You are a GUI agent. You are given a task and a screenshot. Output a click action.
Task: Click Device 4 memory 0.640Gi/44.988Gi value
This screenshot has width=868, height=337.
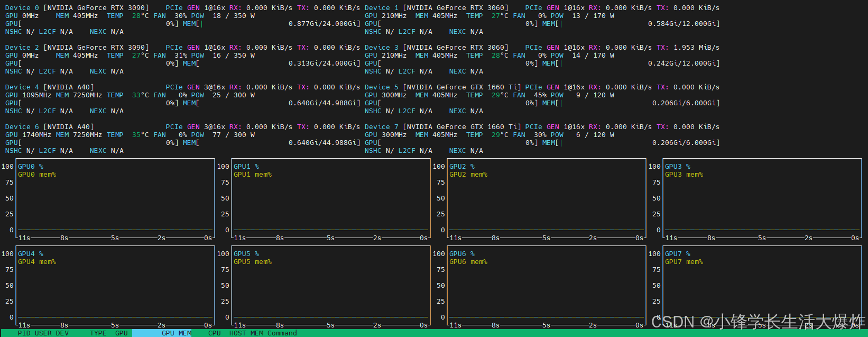[322, 103]
